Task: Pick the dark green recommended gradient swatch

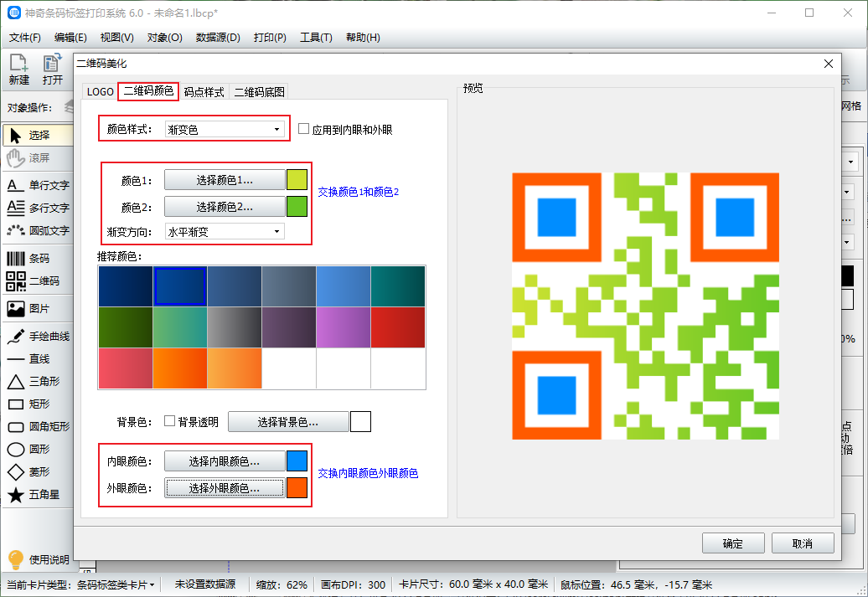Action: [126, 327]
